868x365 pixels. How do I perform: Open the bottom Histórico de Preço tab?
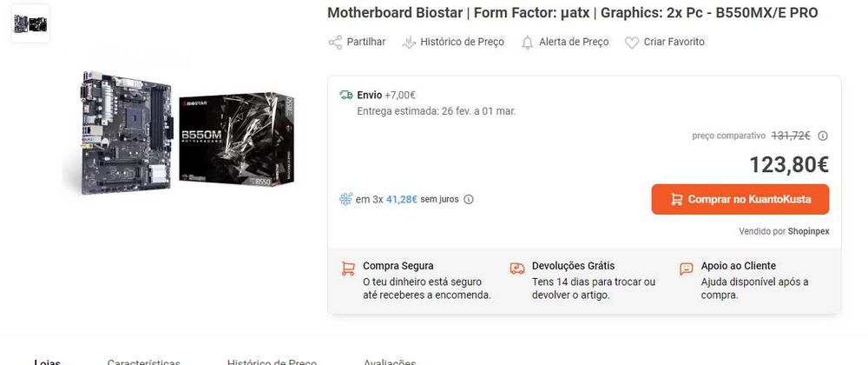pos(272,362)
